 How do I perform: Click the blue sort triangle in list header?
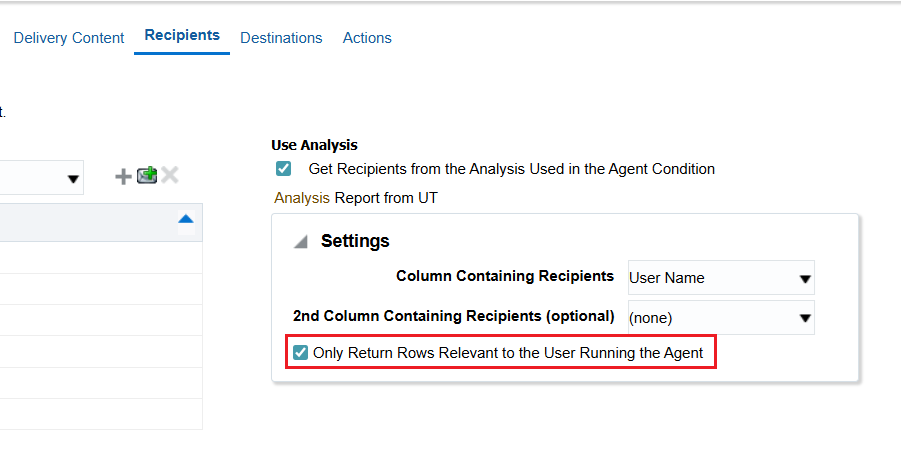click(x=186, y=219)
